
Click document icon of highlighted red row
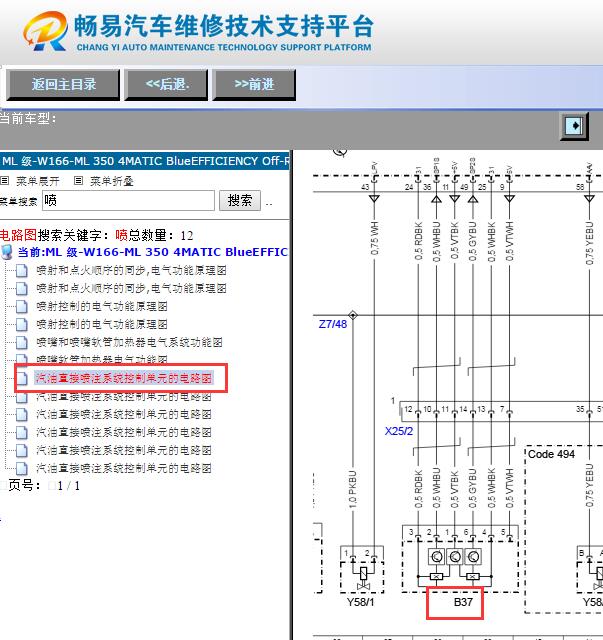tap(22, 378)
